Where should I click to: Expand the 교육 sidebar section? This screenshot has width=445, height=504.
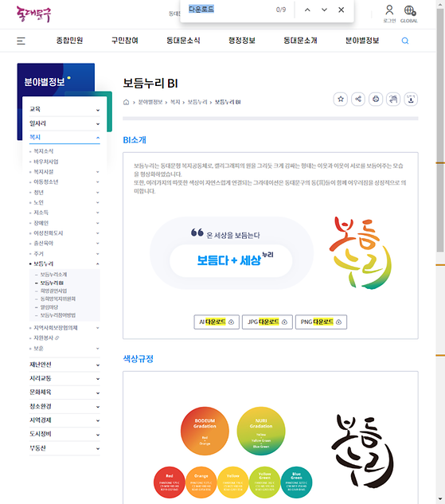[64, 109]
